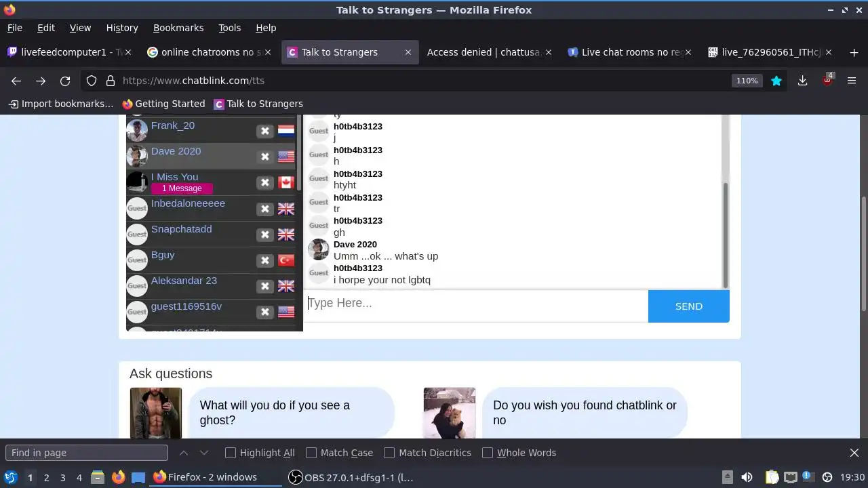Click Dave 2020's avatar in the chat
868x488 pixels.
pyautogui.click(x=319, y=249)
